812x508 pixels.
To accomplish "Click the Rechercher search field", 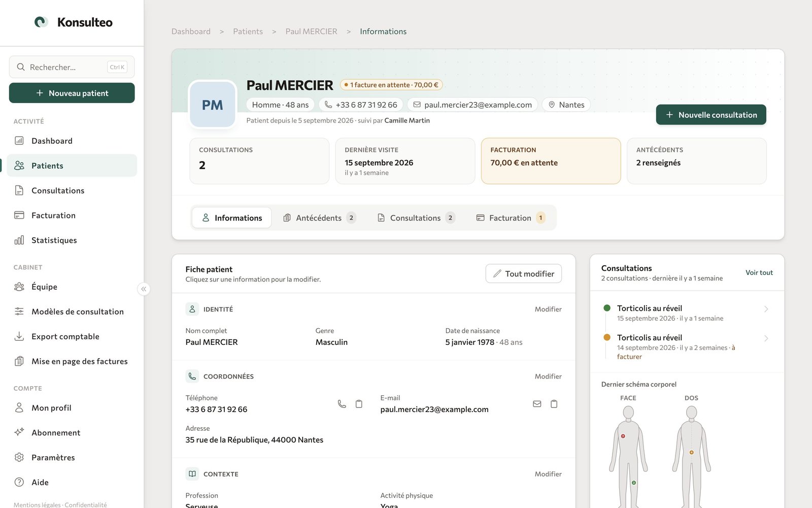I will 72,67.
